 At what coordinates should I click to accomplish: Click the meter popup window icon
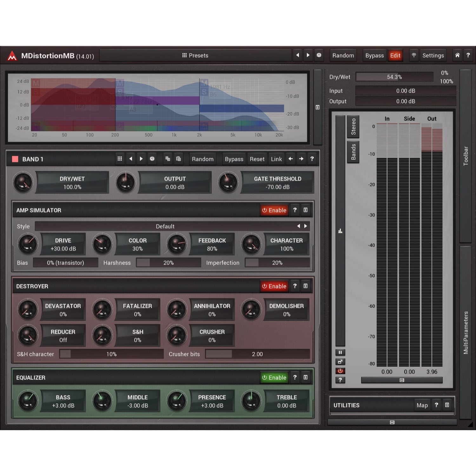340,362
